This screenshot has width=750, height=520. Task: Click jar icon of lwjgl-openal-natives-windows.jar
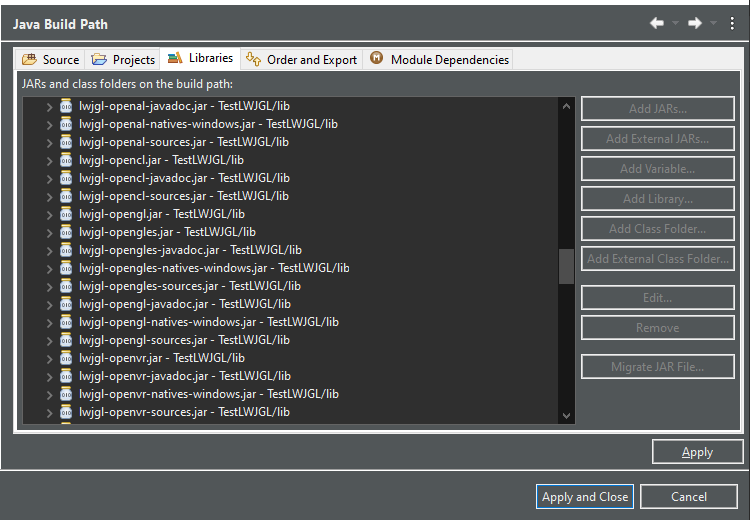pos(66,124)
